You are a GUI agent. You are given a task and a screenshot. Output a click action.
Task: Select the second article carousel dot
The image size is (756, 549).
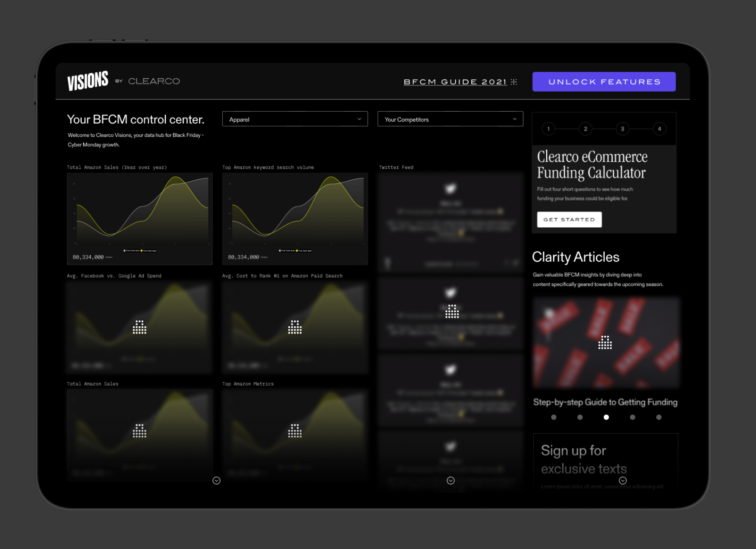580,418
